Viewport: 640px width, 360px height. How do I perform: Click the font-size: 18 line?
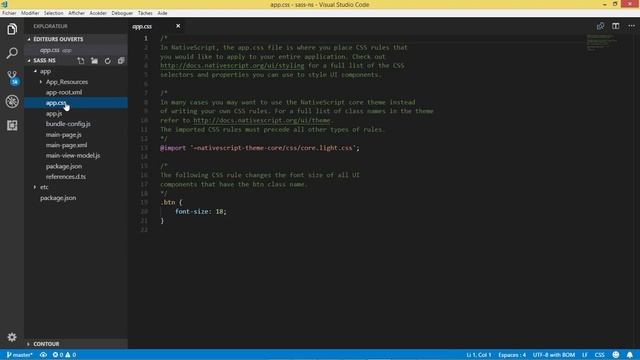200,211
